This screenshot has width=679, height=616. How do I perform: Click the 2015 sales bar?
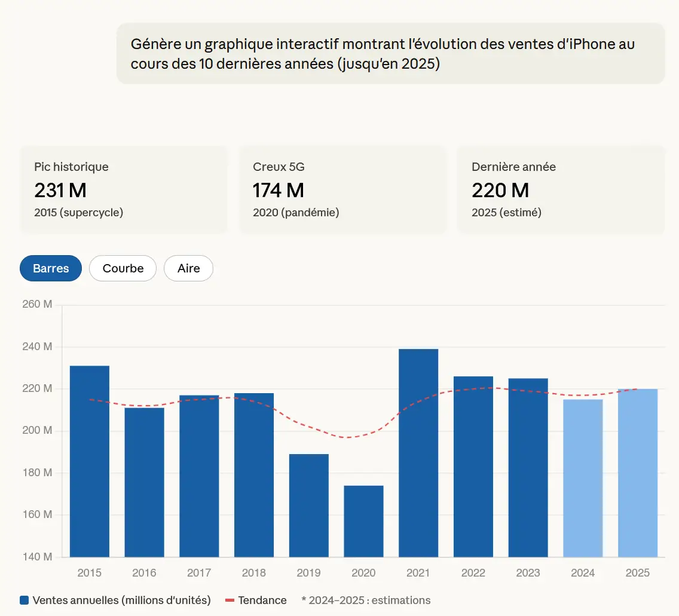(x=90, y=461)
